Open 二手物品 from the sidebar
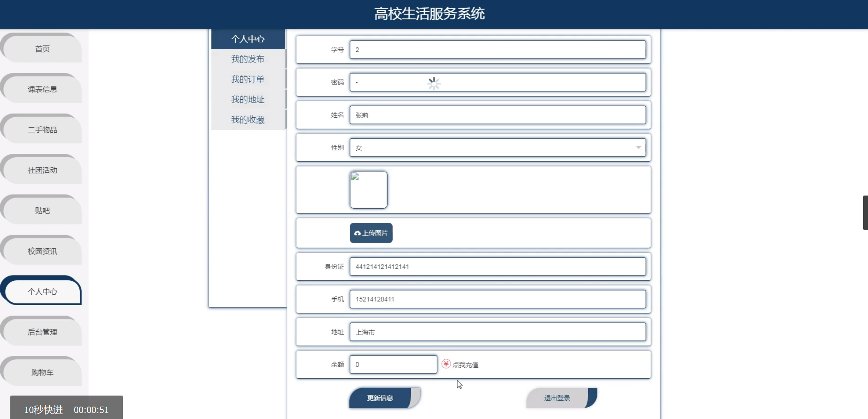Image resolution: width=868 pixels, height=419 pixels. [x=42, y=130]
